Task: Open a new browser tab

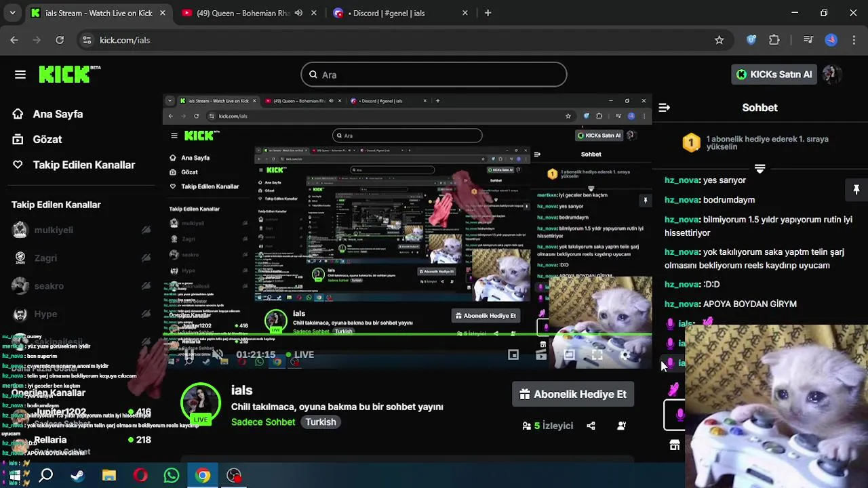Action: pyautogui.click(x=488, y=13)
